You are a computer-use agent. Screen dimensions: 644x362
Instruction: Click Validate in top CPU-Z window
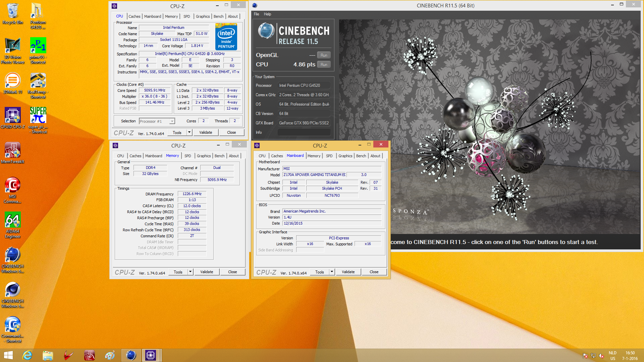point(206,132)
